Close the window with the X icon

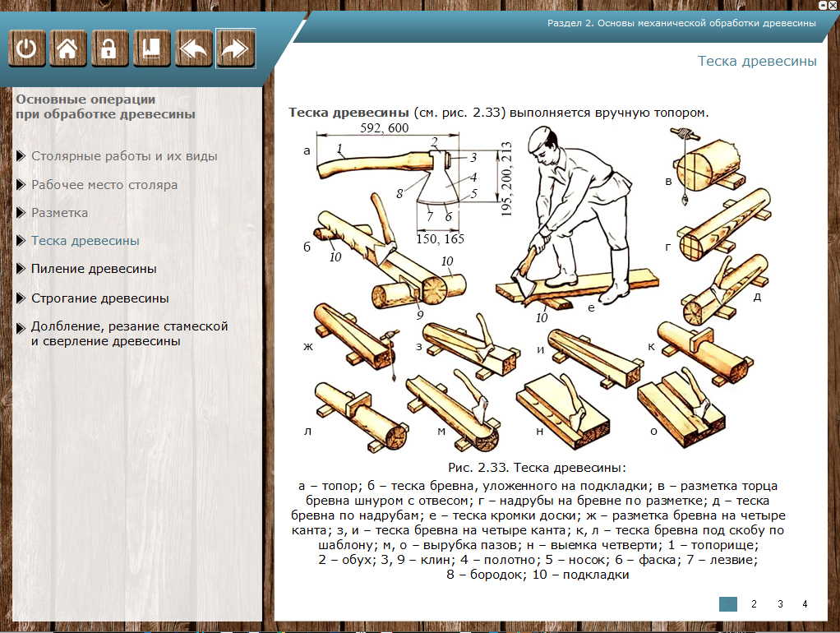833,5
